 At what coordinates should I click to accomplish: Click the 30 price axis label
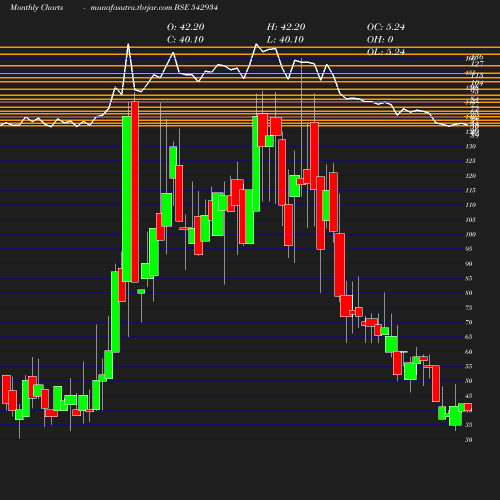click(469, 440)
